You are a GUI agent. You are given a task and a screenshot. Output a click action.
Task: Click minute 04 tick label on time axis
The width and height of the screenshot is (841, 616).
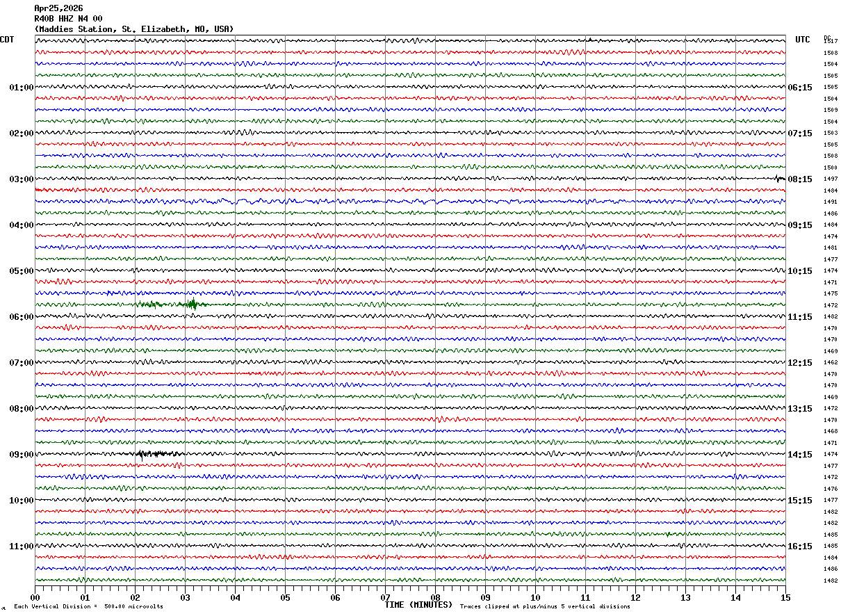[x=235, y=597]
